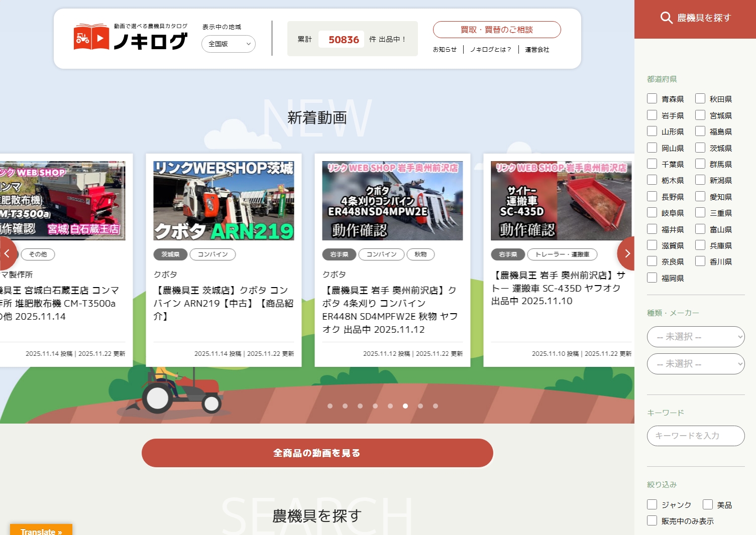Click the お知らせ menu link
This screenshot has width=756, height=535.
pyautogui.click(x=444, y=50)
